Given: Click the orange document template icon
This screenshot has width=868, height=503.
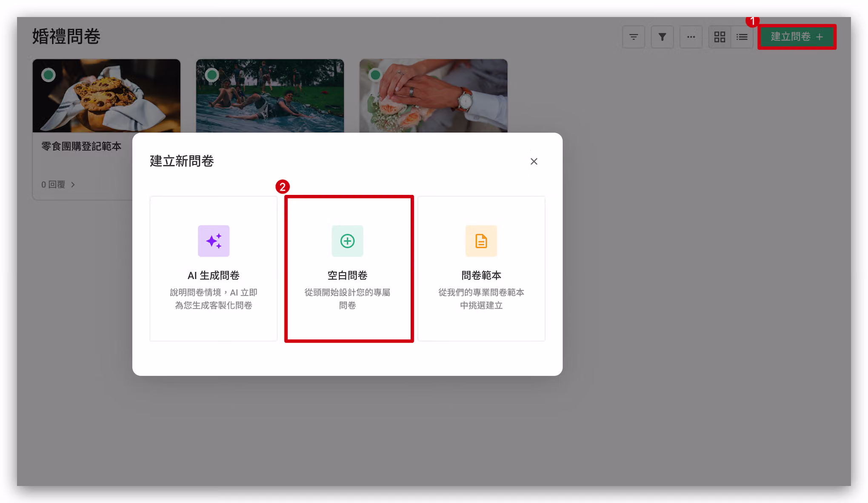Looking at the screenshot, I should coord(481,241).
